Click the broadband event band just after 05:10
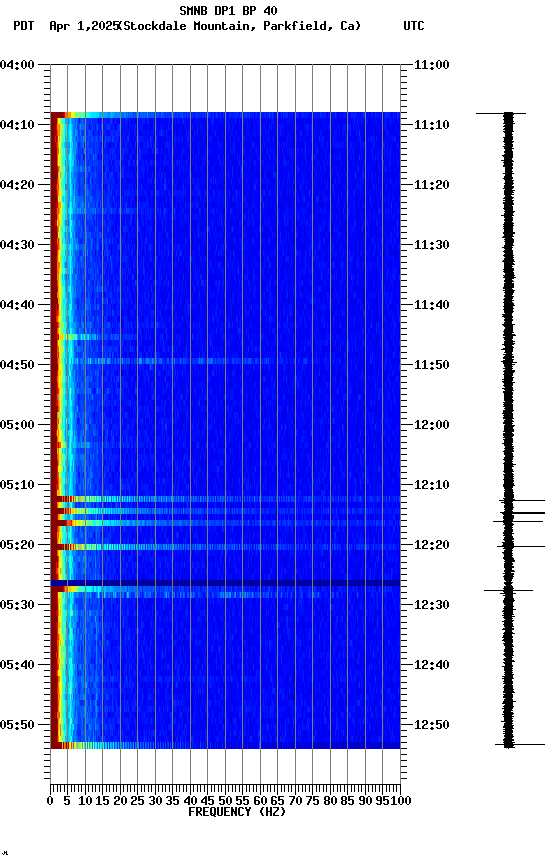This screenshot has width=552, height=864. [x=225, y=499]
